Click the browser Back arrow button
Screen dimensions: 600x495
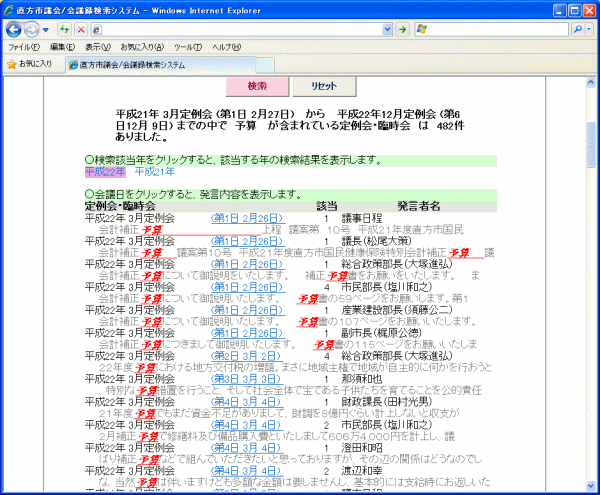click(x=14, y=29)
